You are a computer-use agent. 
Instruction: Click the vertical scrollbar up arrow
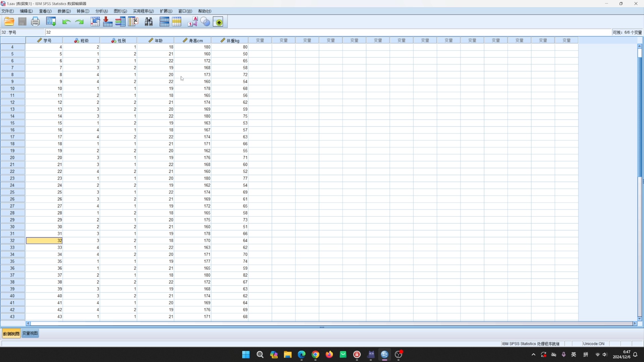(x=640, y=46)
